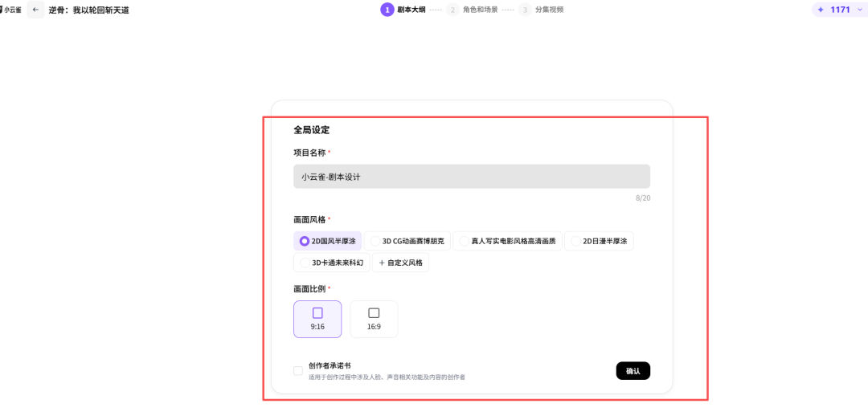This screenshot has width=868, height=420.
Task: Click the 1171 credits number
Action: pyautogui.click(x=840, y=10)
